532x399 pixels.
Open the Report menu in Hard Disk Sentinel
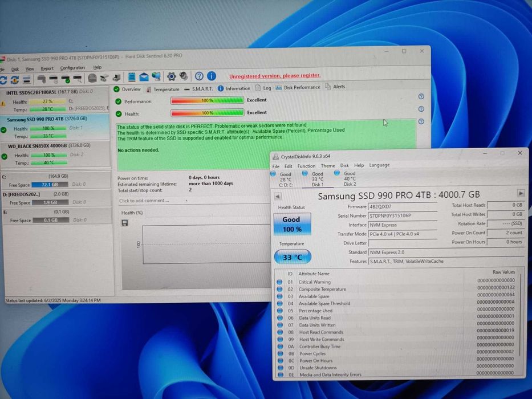click(x=47, y=68)
